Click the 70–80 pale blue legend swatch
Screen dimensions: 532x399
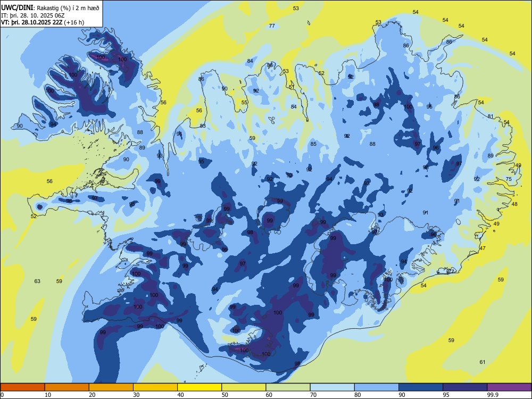click(x=332, y=387)
